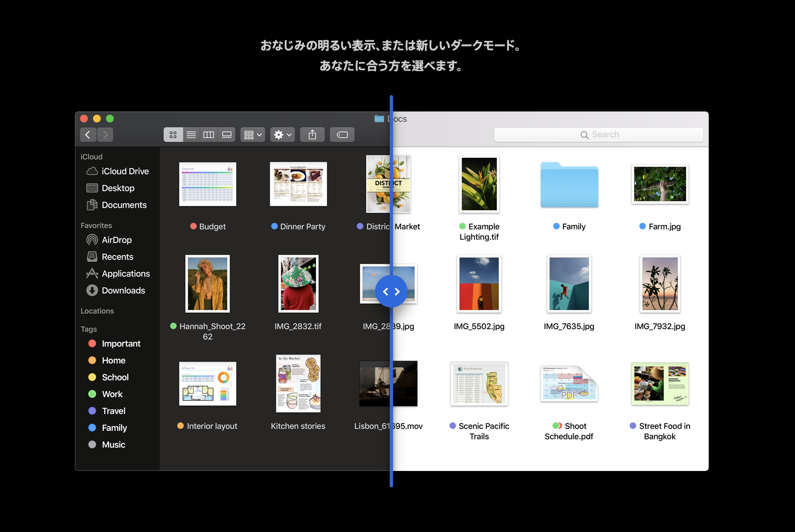Select iCloud Drive in the sidebar
The image size is (795, 532).
coord(124,171)
